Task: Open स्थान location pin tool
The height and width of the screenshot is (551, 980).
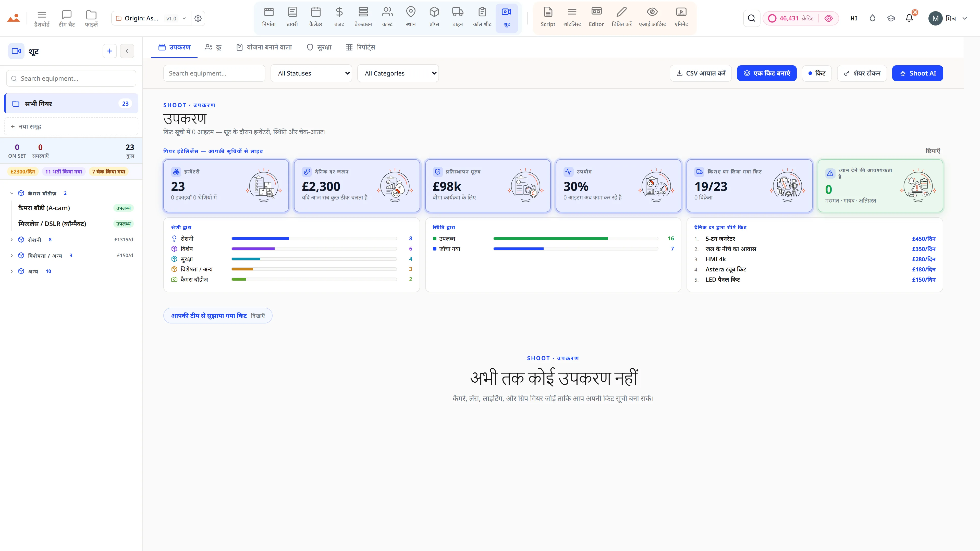Action: [411, 18]
